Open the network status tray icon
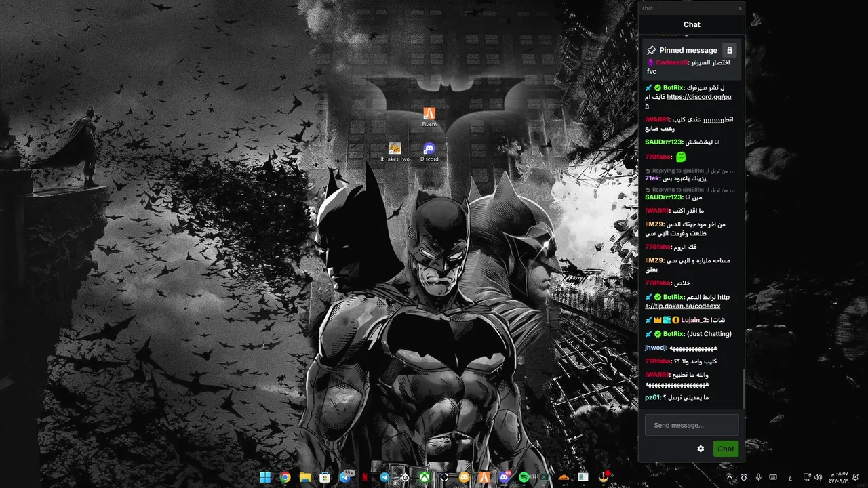Viewport: 868px width, 488px height. (x=807, y=477)
